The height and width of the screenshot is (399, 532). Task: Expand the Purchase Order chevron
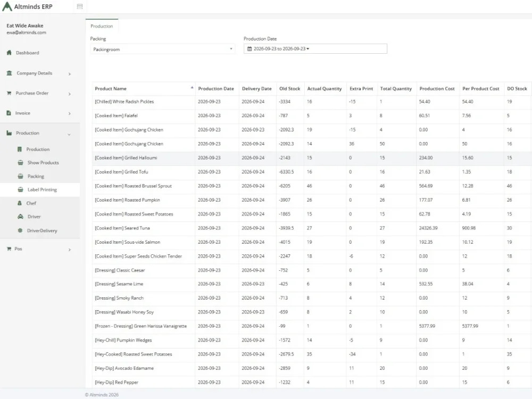70,94
